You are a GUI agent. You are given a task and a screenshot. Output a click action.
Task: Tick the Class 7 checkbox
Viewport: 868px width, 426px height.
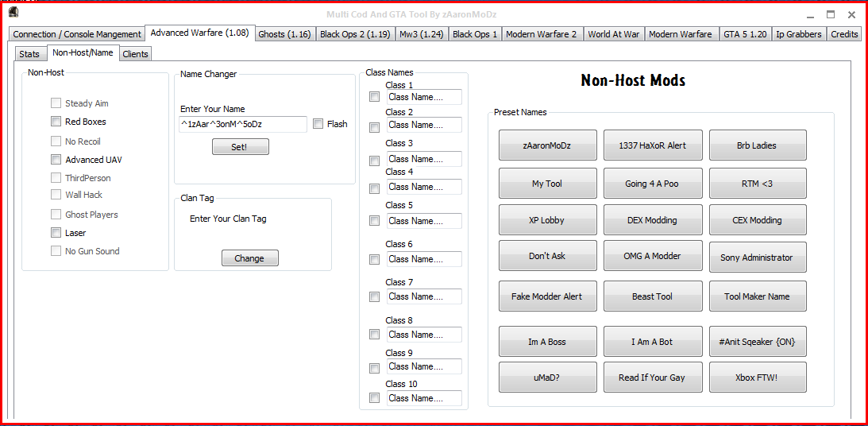(x=375, y=297)
